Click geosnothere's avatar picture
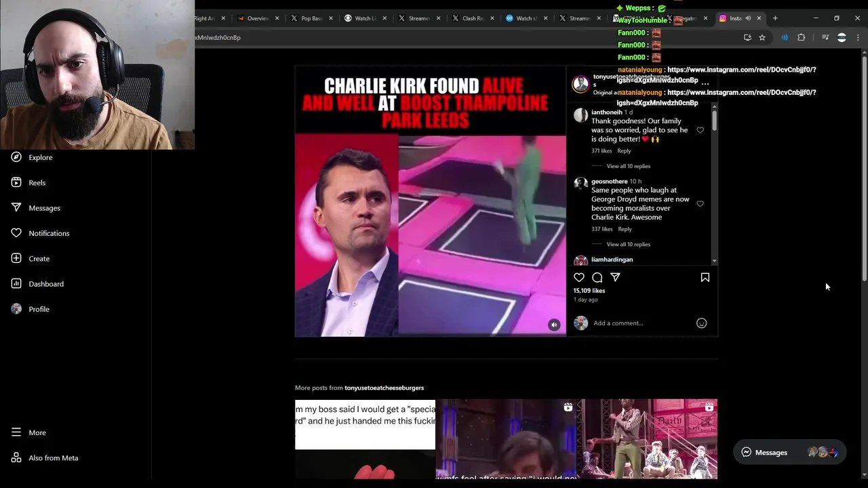 click(580, 183)
